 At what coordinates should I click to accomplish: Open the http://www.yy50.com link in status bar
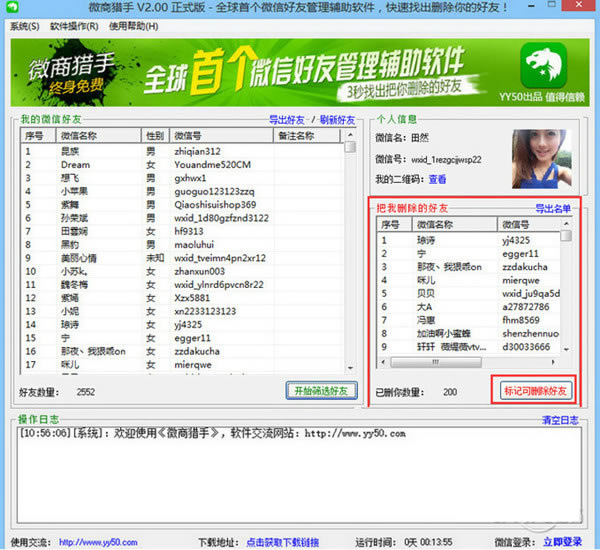pos(98,542)
